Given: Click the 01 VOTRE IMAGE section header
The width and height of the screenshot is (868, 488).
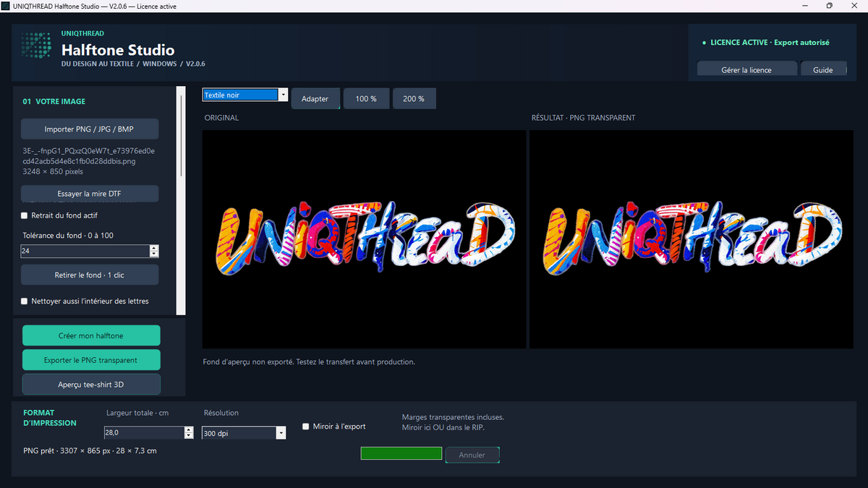Looking at the screenshot, I should 54,102.
